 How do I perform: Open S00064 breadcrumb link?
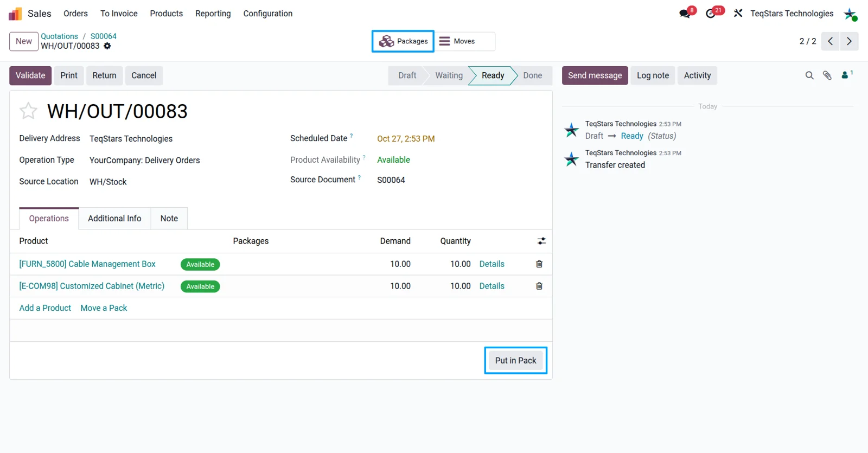tap(104, 36)
